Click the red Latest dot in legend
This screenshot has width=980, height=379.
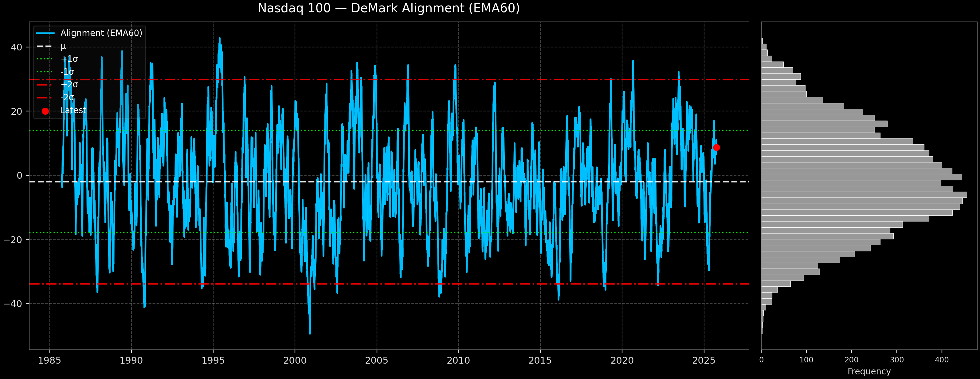(45, 111)
